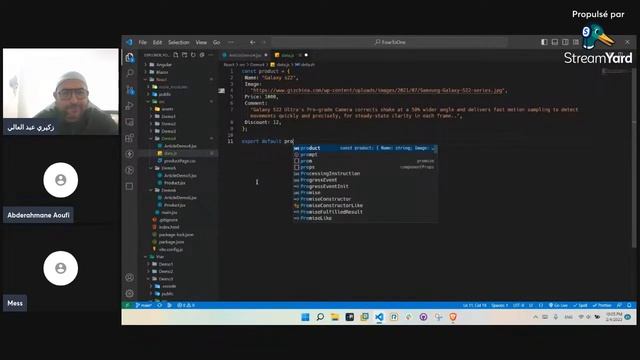Select 'product' suggestion in autocomplete list
640x360 pixels.
[x=365, y=148]
